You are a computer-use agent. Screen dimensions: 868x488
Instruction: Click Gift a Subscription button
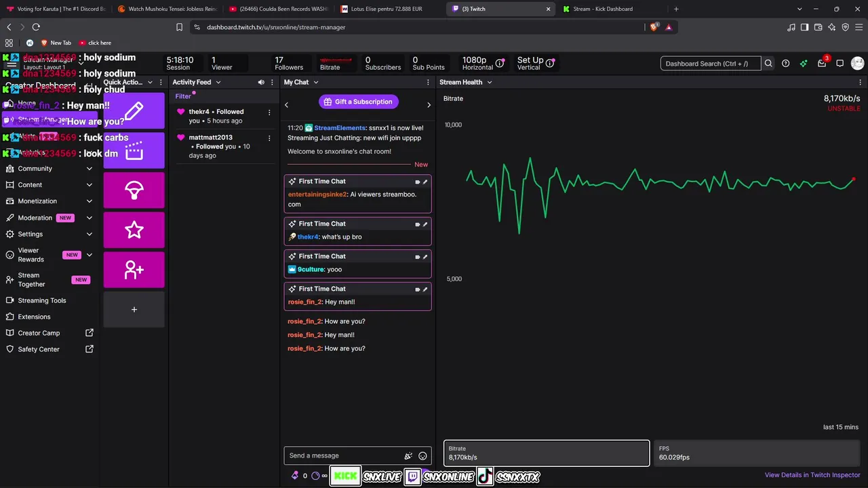[x=358, y=102]
